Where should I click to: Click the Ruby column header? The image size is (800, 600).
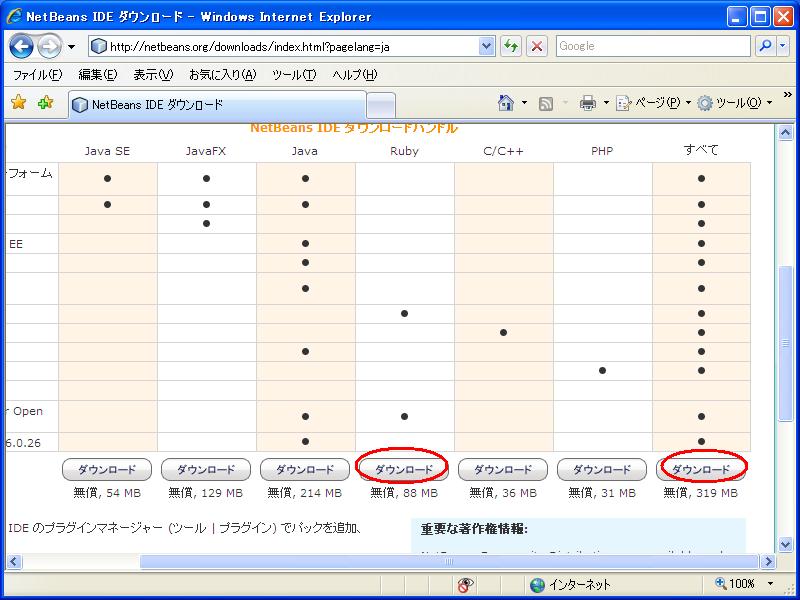[404, 151]
